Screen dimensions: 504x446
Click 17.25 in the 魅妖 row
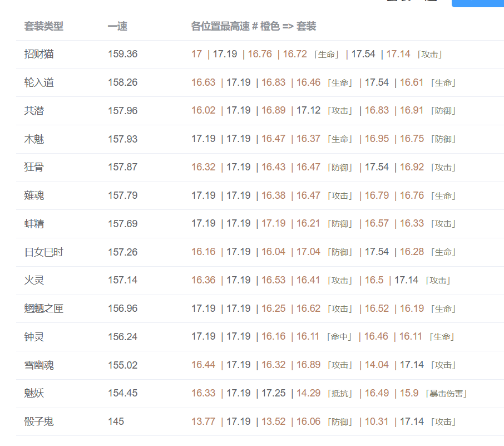coord(273,393)
